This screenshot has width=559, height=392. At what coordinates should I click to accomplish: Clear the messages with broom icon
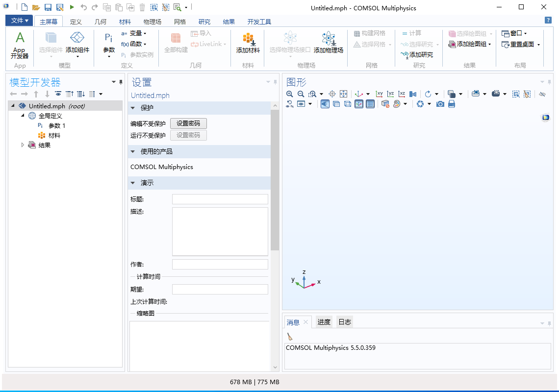pos(290,337)
